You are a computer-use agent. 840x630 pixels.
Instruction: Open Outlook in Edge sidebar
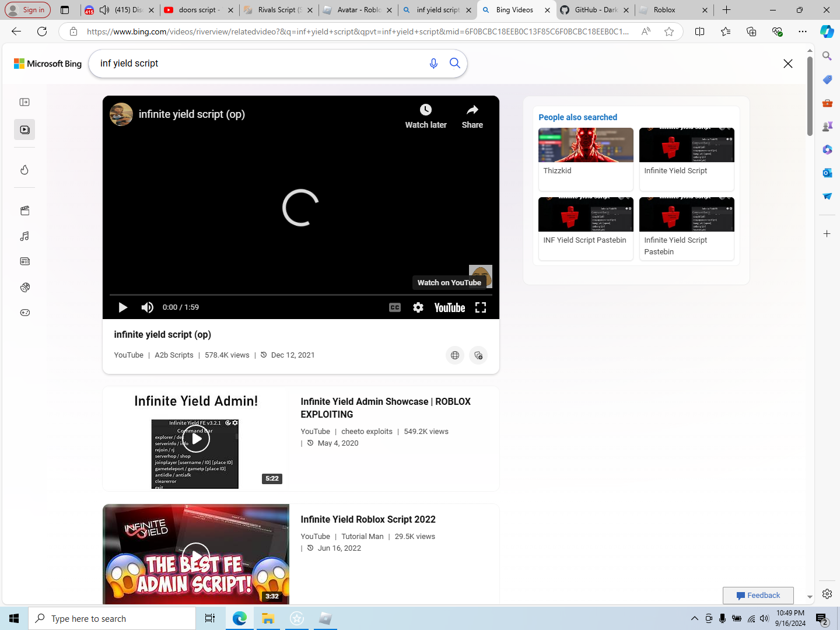tap(827, 173)
